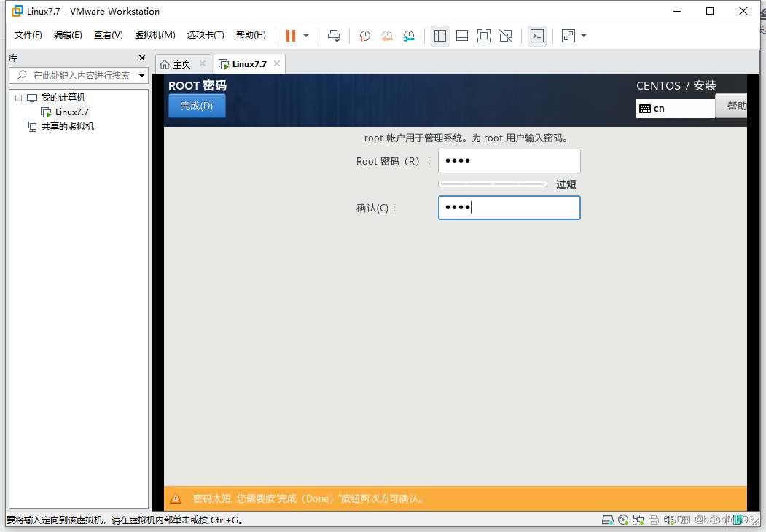Take a snapshot of this virtual machine
Image resolution: width=766 pixels, height=532 pixels.
coord(364,36)
